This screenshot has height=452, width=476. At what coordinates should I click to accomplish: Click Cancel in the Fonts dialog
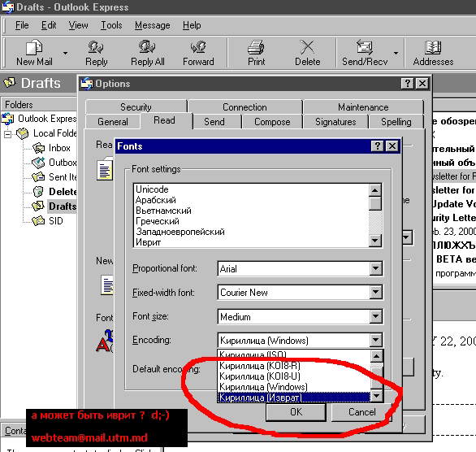point(361,412)
